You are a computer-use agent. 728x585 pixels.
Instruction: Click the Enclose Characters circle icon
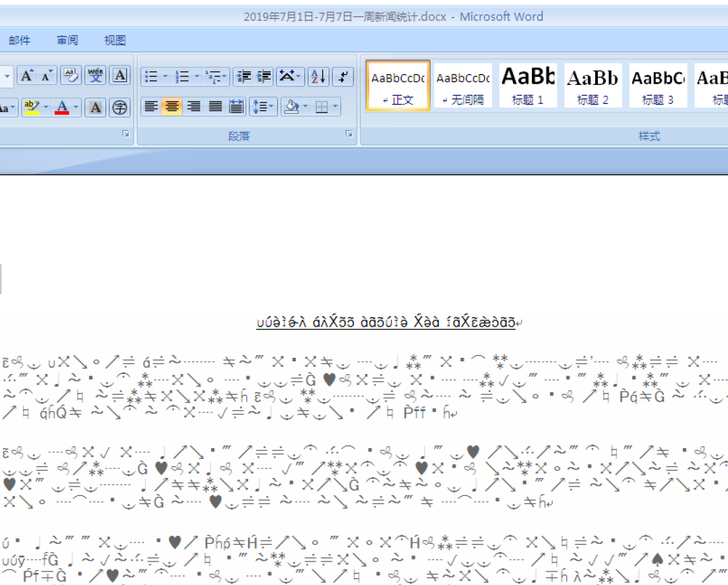tap(120, 107)
